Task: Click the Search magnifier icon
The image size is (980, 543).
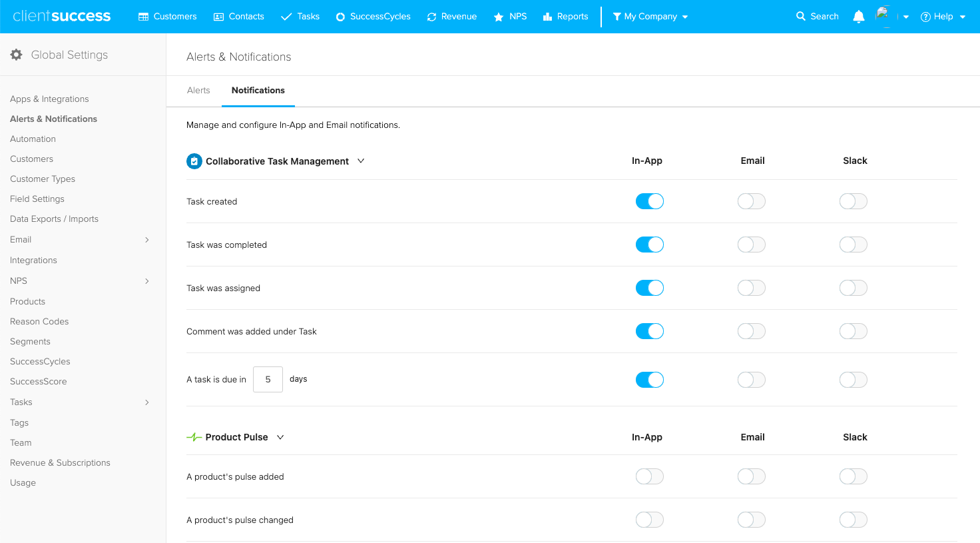Action: pyautogui.click(x=801, y=16)
